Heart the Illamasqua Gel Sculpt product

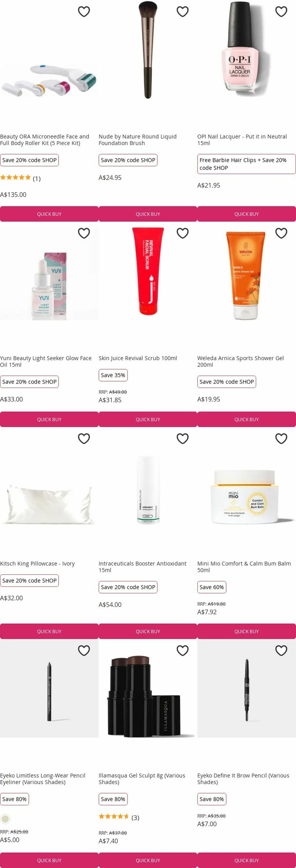(183, 650)
